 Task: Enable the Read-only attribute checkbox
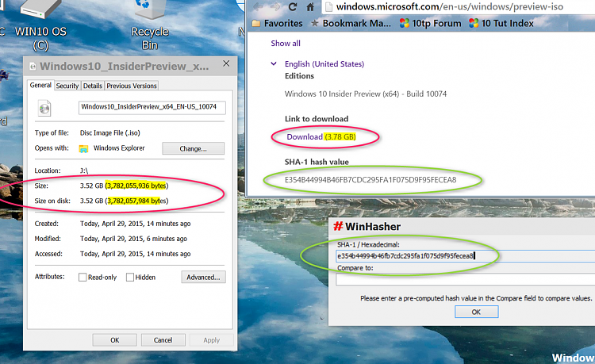[83, 278]
